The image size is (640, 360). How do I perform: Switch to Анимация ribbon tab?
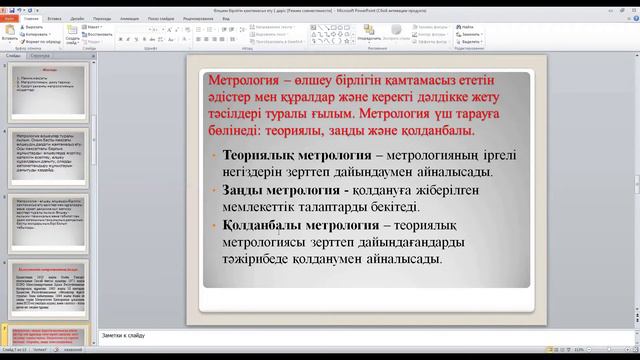click(129, 19)
